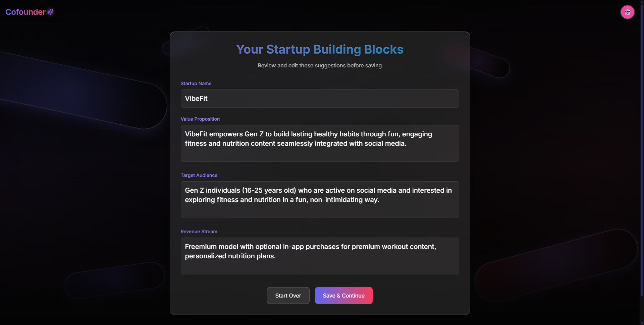Select the Target Audience description text
Screen dimensions: 644x325
(318, 195)
